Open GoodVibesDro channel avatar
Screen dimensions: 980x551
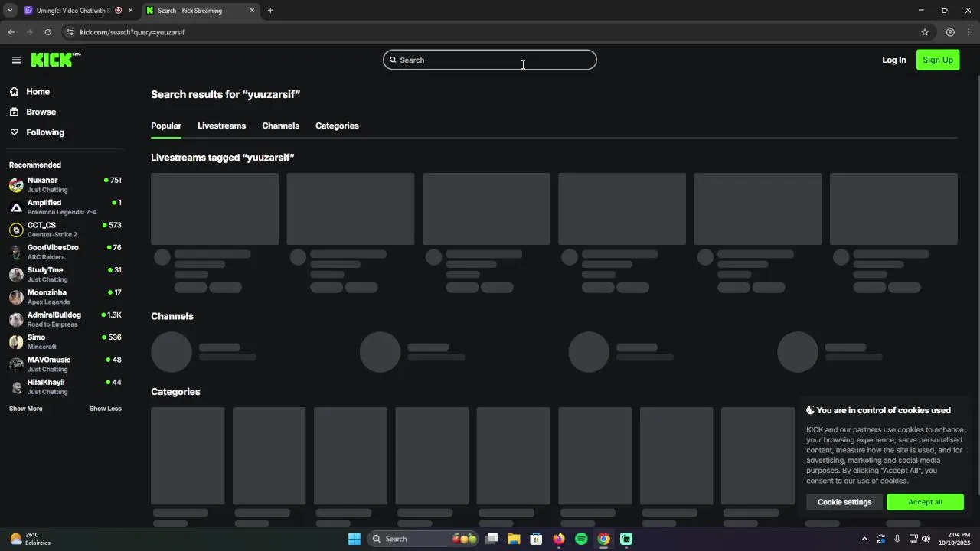click(16, 253)
